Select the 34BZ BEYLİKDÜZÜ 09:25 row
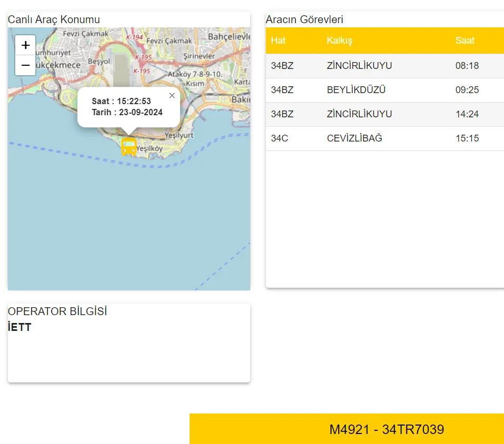 pyautogui.click(x=384, y=90)
